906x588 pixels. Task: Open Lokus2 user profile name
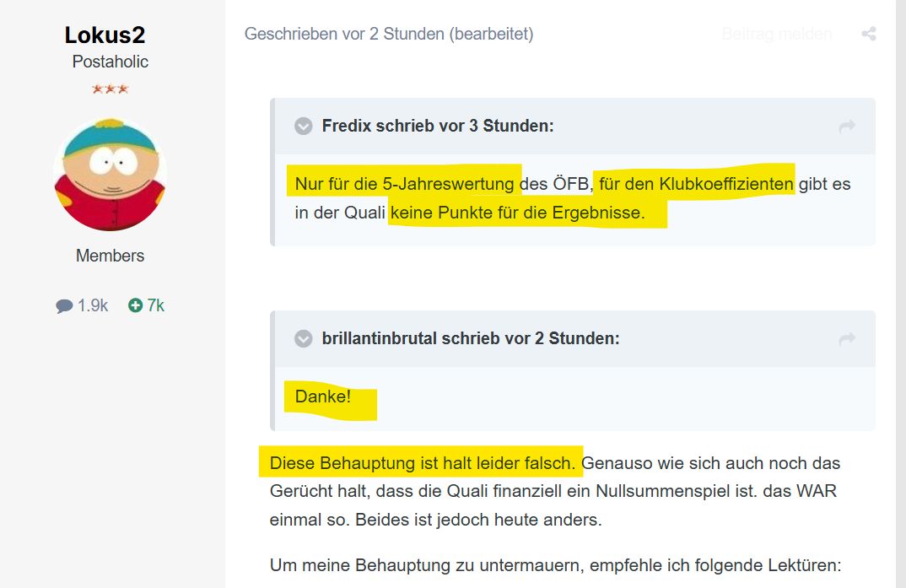(105, 35)
